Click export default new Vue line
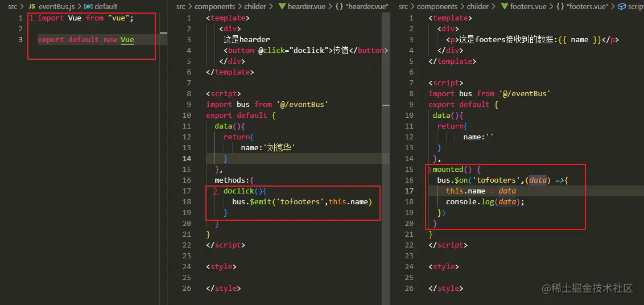Viewport: 644px width, 305px height. pos(86,39)
